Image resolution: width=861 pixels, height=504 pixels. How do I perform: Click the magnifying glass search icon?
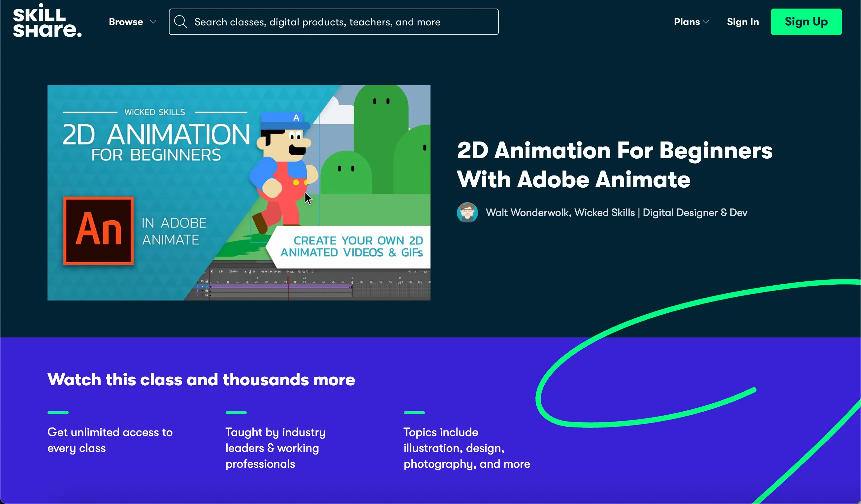click(x=180, y=22)
